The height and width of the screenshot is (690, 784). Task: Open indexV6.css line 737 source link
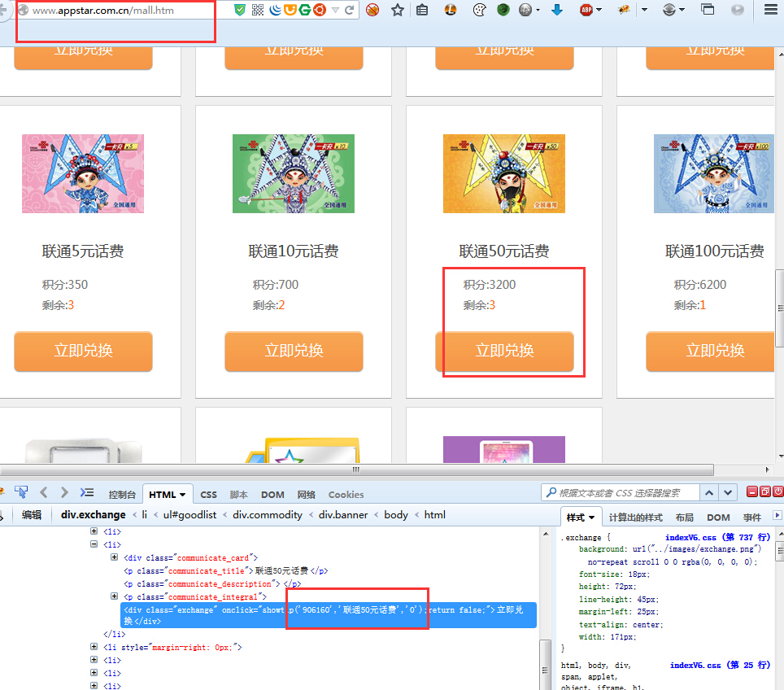[717, 537]
